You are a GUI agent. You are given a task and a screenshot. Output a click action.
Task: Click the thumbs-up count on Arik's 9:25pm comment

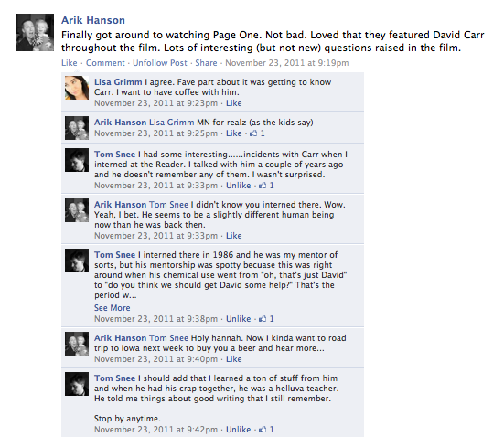(257, 133)
